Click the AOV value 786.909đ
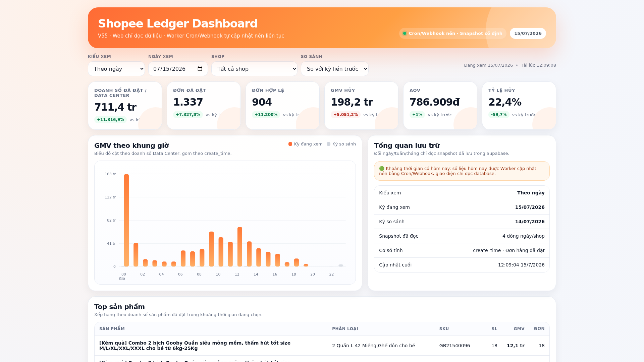The height and width of the screenshot is (362, 644). coord(435,102)
